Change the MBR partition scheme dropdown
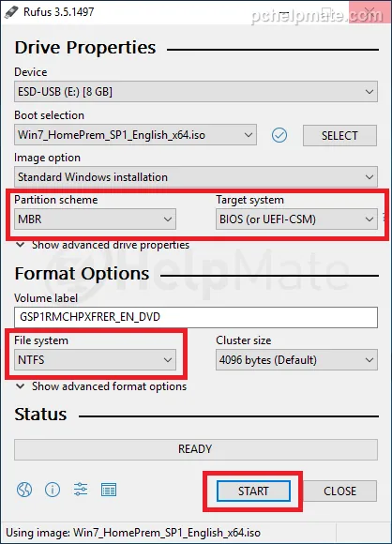392x544 pixels. pos(95,219)
